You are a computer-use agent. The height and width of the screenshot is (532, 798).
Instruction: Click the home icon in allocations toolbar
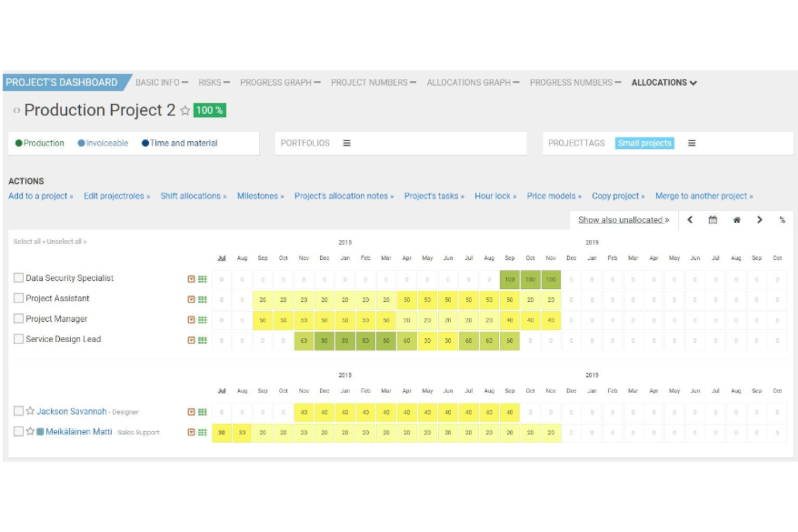(x=737, y=220)
